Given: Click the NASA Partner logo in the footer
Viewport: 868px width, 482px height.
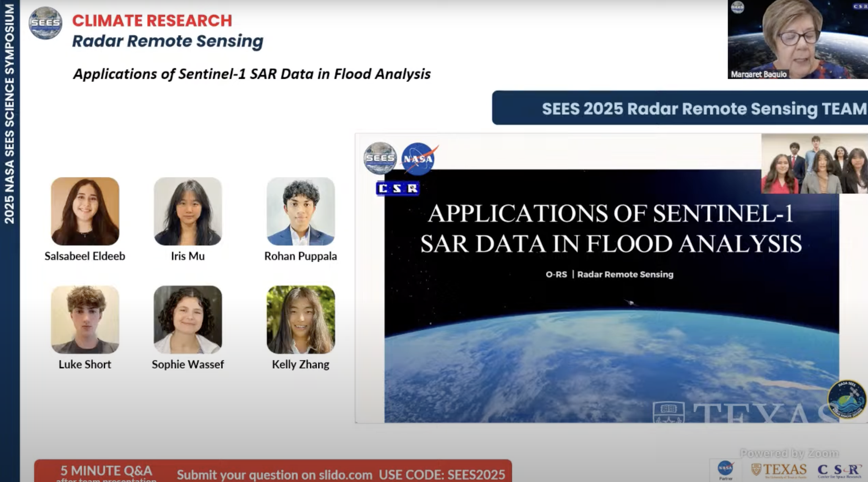Looking at the screenshot, I should [725, 470].
